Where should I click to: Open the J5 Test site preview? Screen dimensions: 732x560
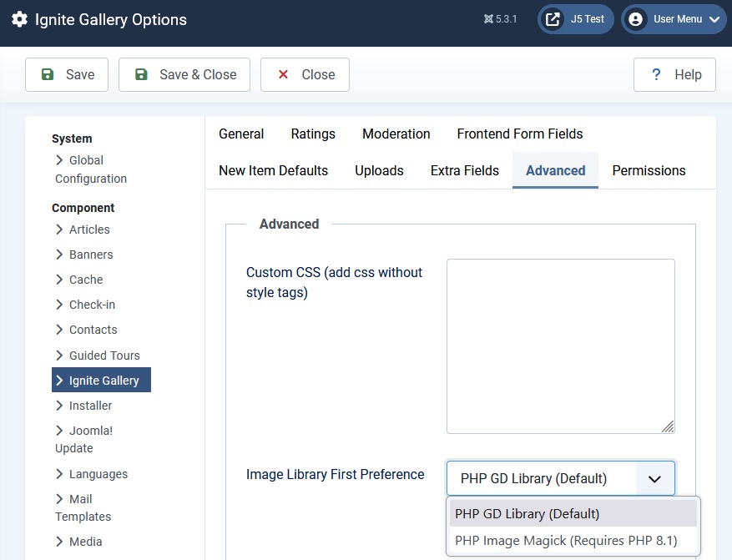click(576, 19)
